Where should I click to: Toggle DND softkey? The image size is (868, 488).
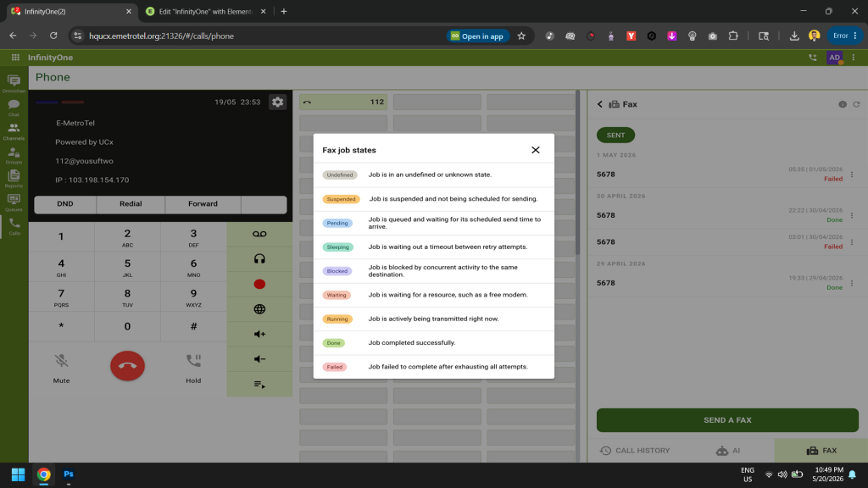(x=65, y=203)
